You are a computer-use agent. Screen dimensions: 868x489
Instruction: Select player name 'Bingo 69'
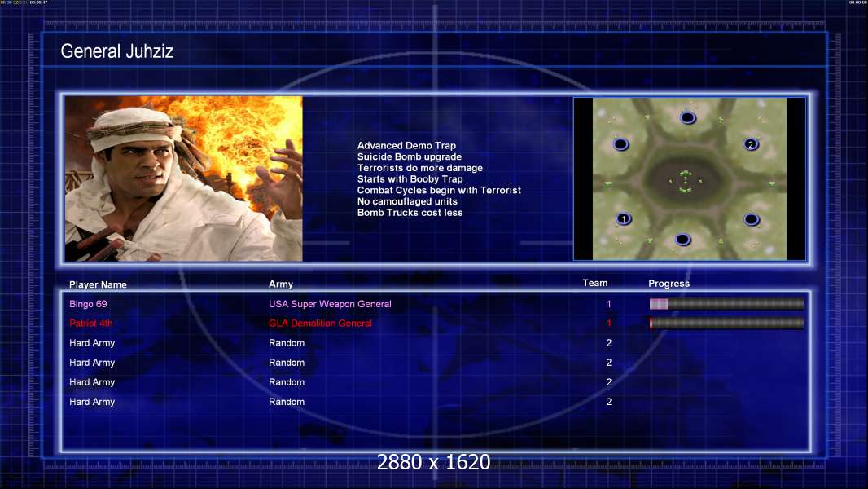(x=88, y=304)
